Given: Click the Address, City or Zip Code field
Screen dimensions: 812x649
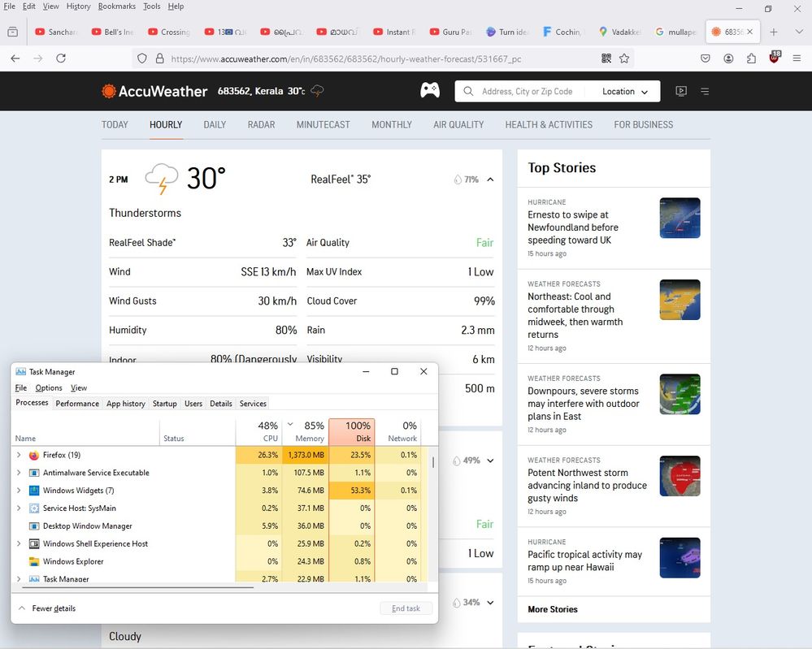Looking at the screenshot, I should tap(527, 92).
